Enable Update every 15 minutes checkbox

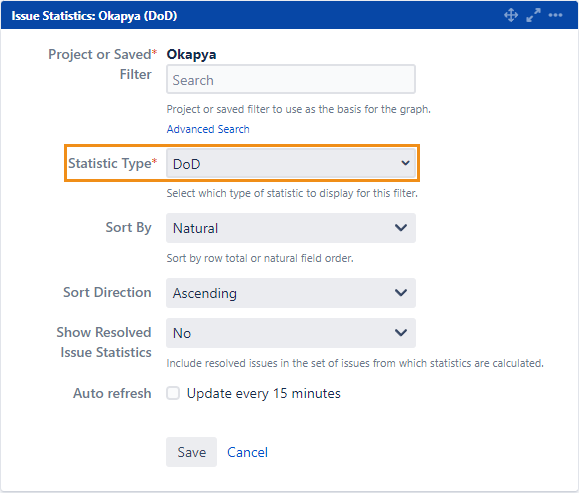173,393
